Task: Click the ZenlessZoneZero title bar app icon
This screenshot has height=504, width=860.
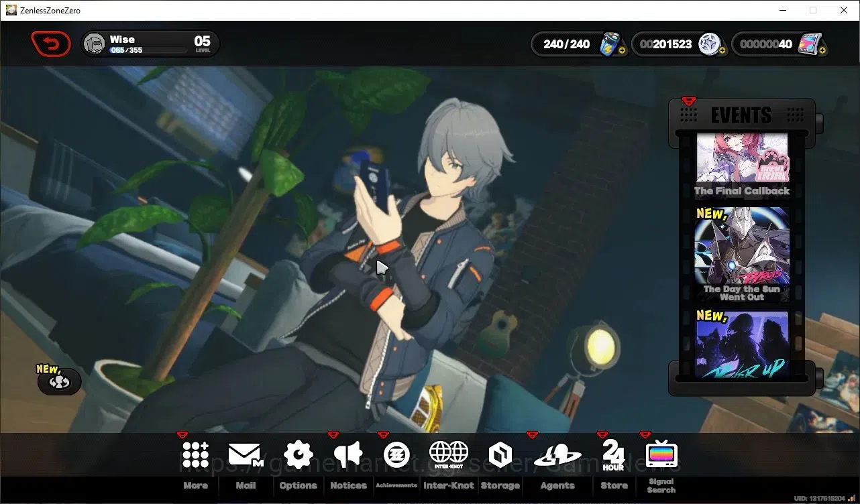Action: pos(11,10)
